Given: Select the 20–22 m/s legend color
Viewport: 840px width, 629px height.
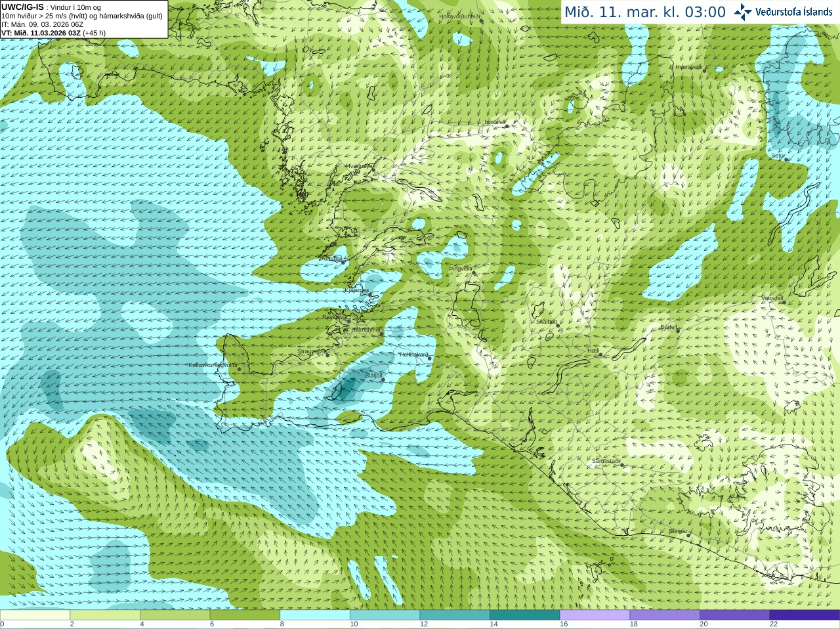Looking at the screenshot, I should pos(735,615).
